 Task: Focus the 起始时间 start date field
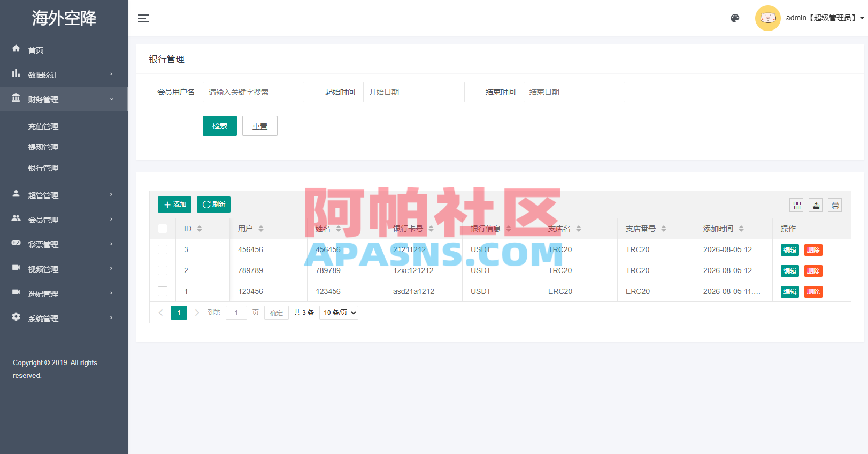[x=414, y=92]
